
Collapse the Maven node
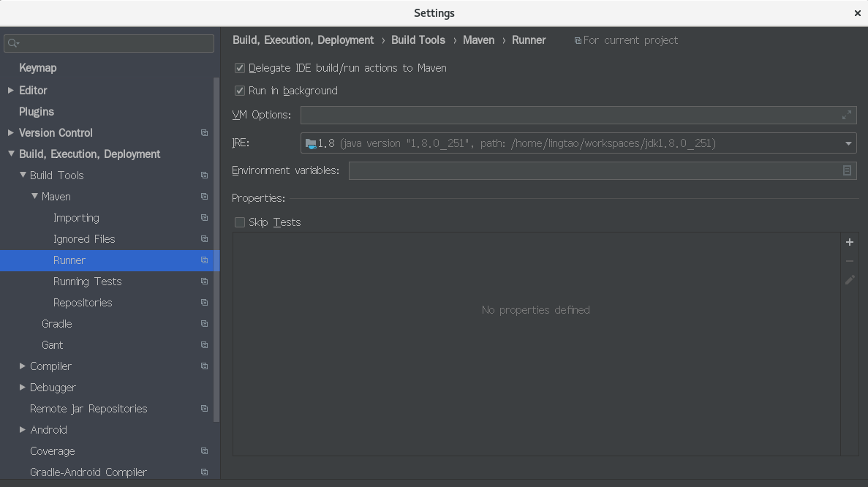pyautogui.click(x=34, y=196)
